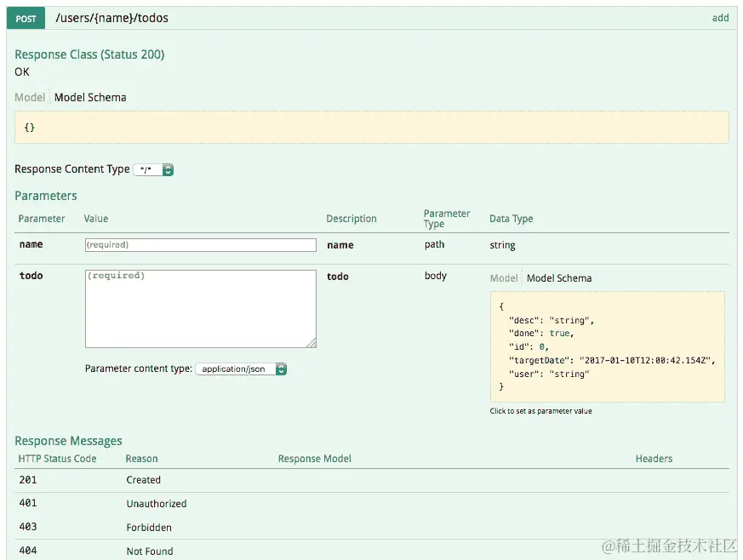The height and width of the screenshot is (560, 743).
Task: Click the "done": true schema line
Action: click(x=541, y=334)
